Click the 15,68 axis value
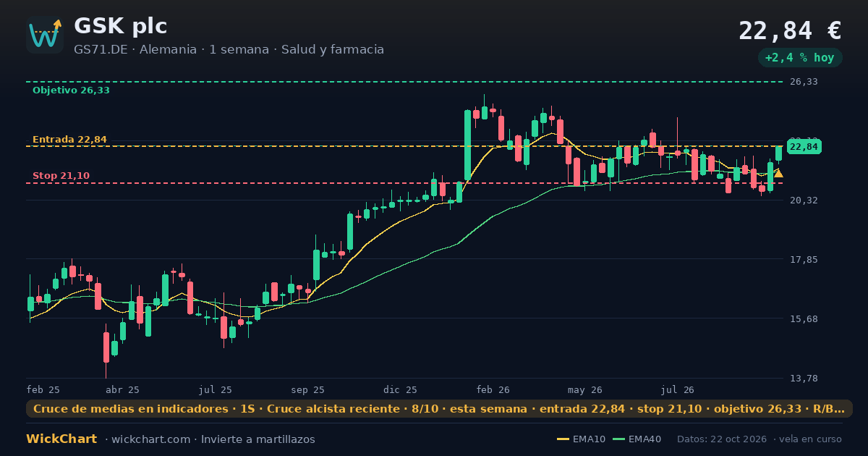Image resolution: width=868 pixels, height=456 pixels. tap(804, 318)
